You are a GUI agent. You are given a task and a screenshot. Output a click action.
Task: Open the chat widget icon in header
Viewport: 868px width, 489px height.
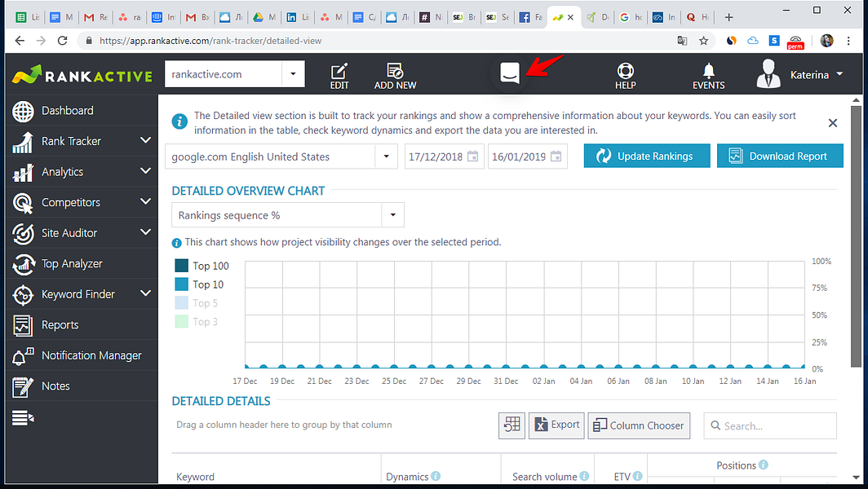[x=510, y=73]
